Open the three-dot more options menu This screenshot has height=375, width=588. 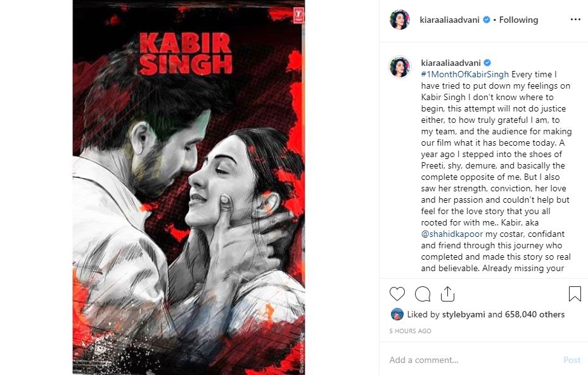tap(575, 20)
